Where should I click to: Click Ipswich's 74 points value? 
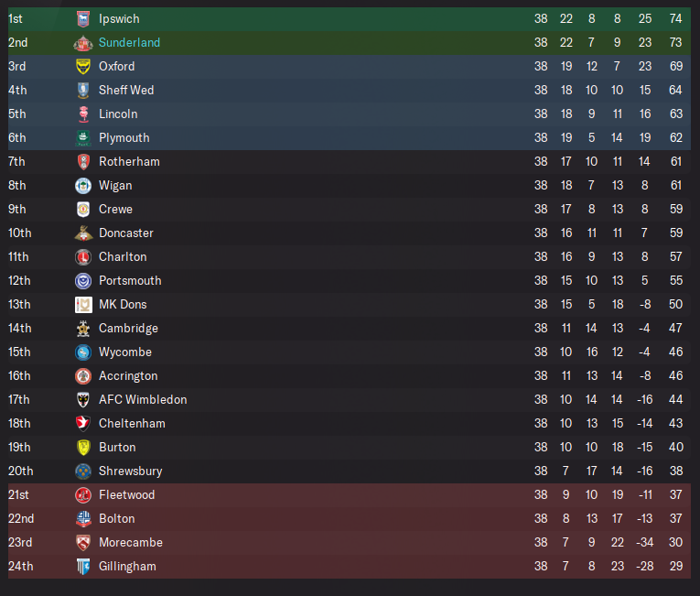click(x=676, y=18)
